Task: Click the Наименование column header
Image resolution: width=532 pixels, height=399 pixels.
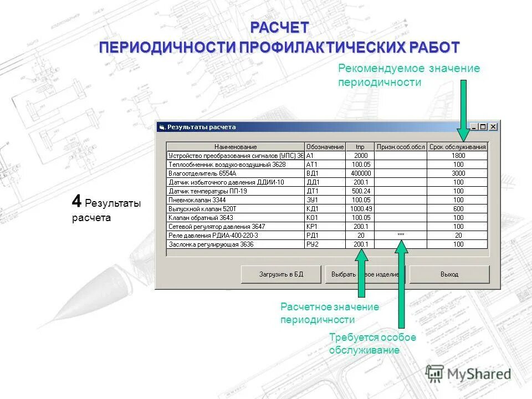Action: point(236,147)
